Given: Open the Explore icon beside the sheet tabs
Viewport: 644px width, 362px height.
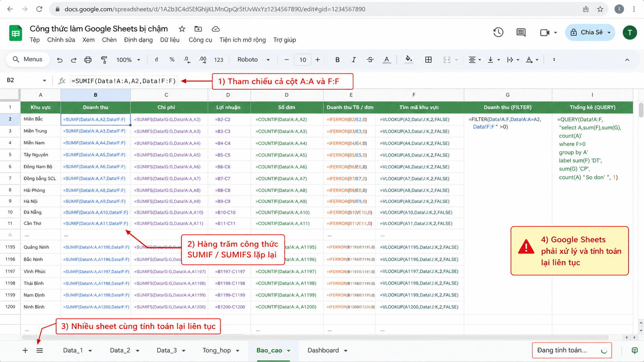Looking at the screenshot, I should tap(634, 350).
